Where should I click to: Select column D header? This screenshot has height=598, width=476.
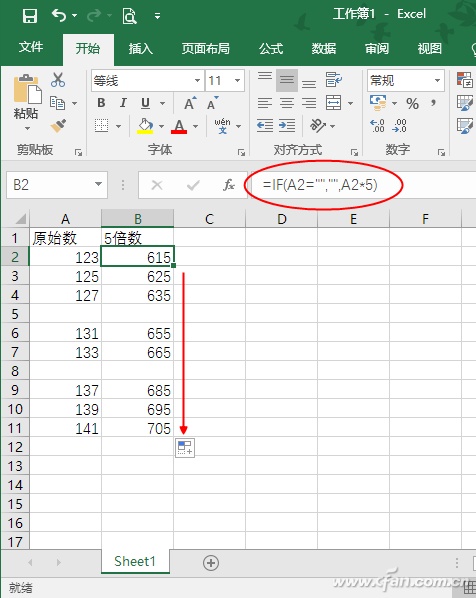pyautogui.click(x=281, y=219)
